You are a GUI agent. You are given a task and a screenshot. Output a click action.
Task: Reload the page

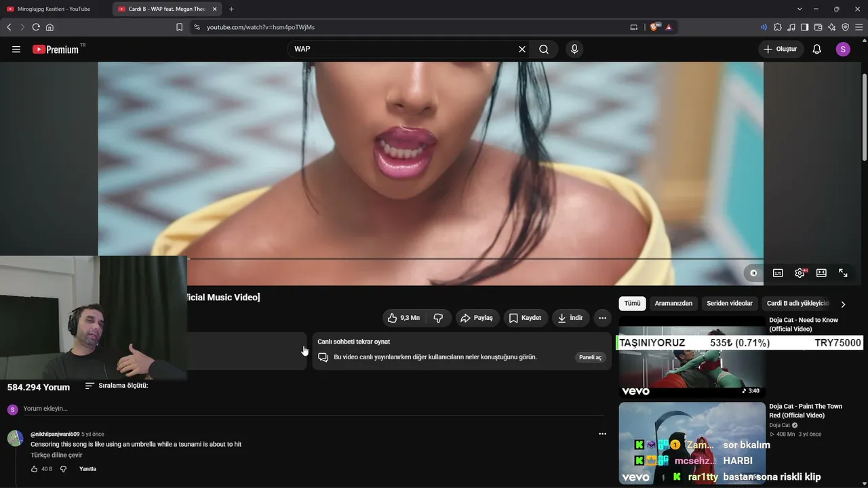pyautogui.click(x=36, y=27)
